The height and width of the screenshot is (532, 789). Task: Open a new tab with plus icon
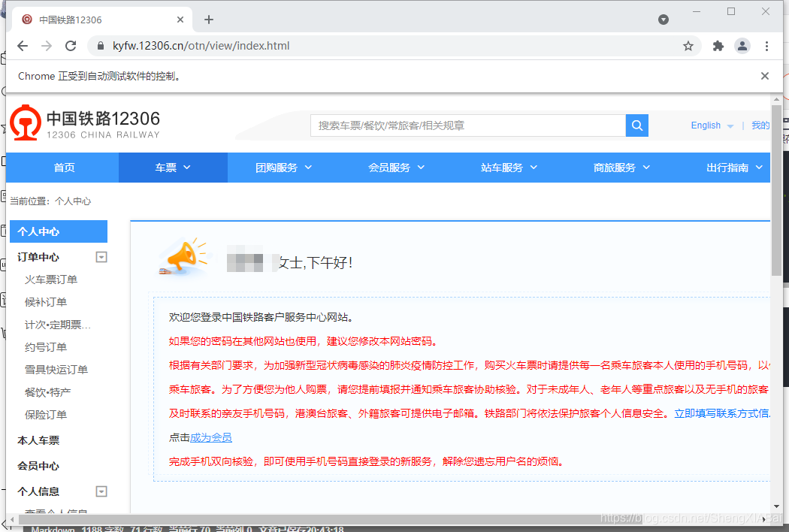pos(209,20)
